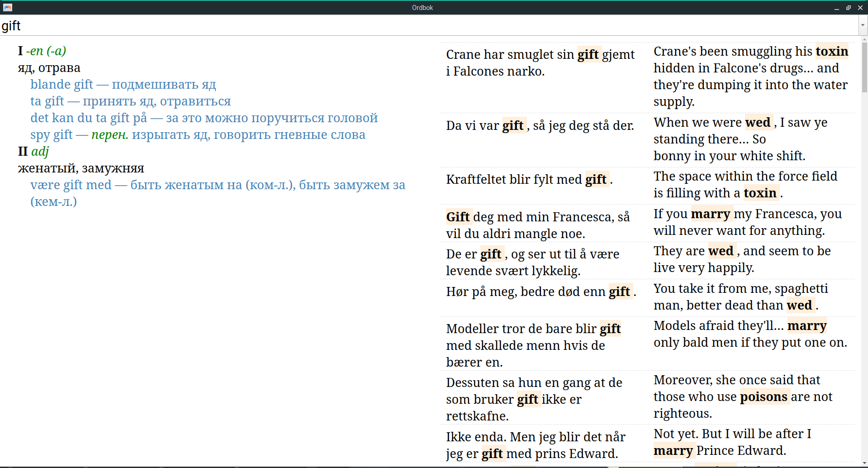Open the 'være gift med' phrase link
The width and height of the screenshot is (868, 468).
(x=218, y=193)
